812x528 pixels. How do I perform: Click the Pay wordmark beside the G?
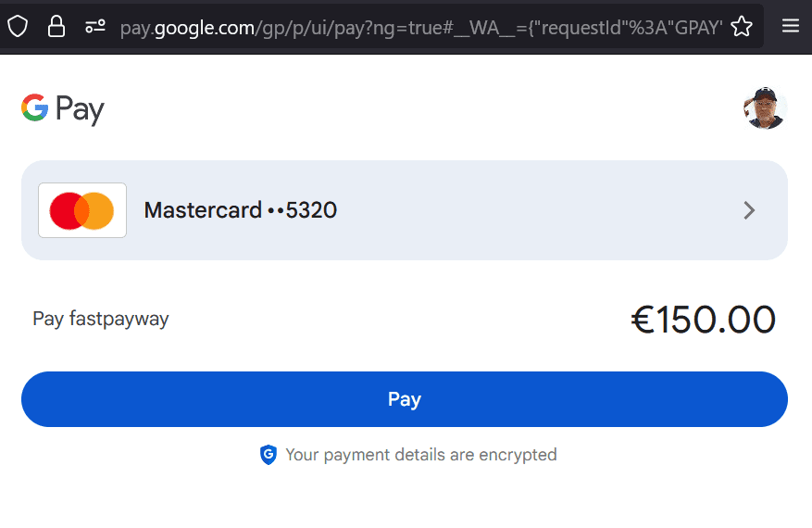click(80, 110)
